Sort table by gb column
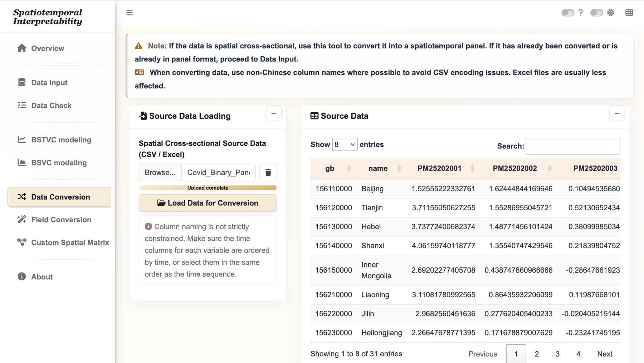This screenshot has height=363, width=644. [x=333, y=168]
